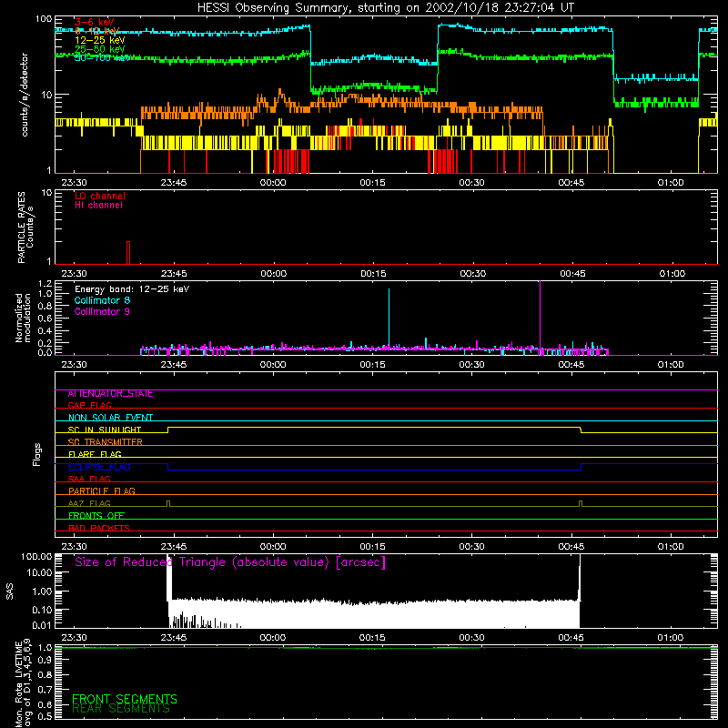Click the Normalized modulation axis label
Viewport: 728px width, 728px height.
(x=23, y=318)
